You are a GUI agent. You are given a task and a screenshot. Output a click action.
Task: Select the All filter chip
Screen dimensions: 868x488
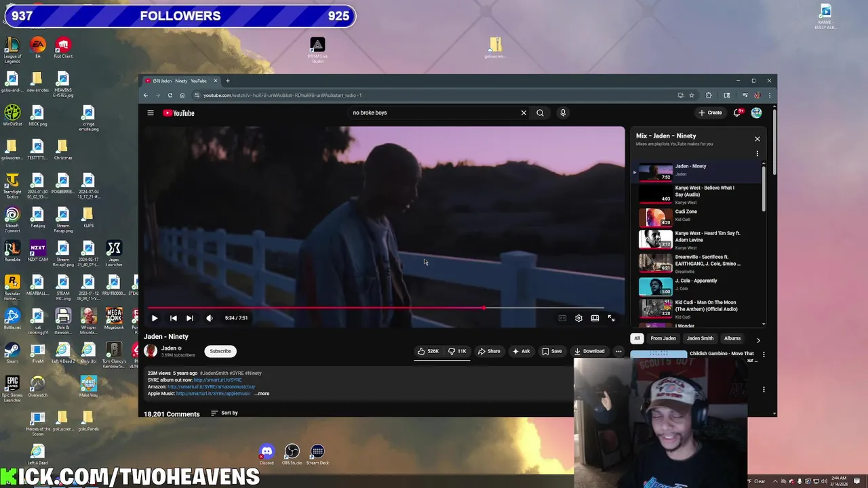coord(637,338)
